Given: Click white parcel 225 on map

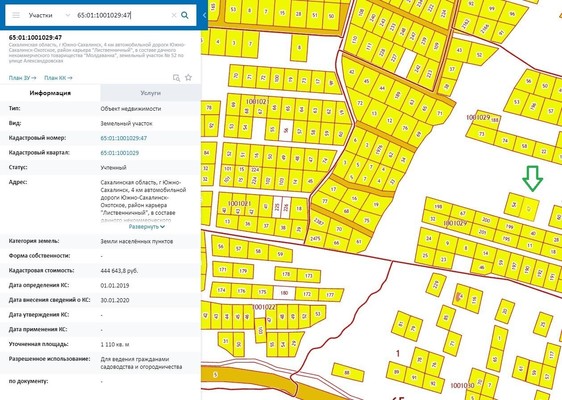Looking at the screenshot, I should 277,207.
